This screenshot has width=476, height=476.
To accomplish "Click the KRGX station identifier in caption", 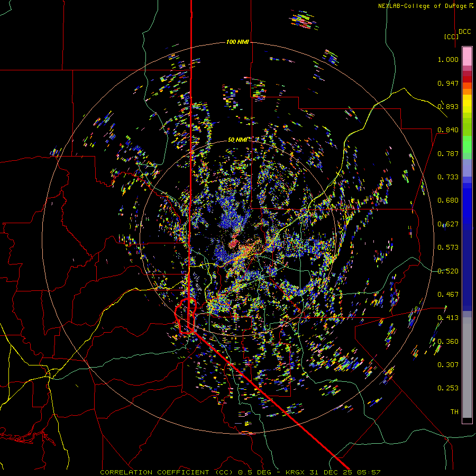I will [x=295, y=472].
